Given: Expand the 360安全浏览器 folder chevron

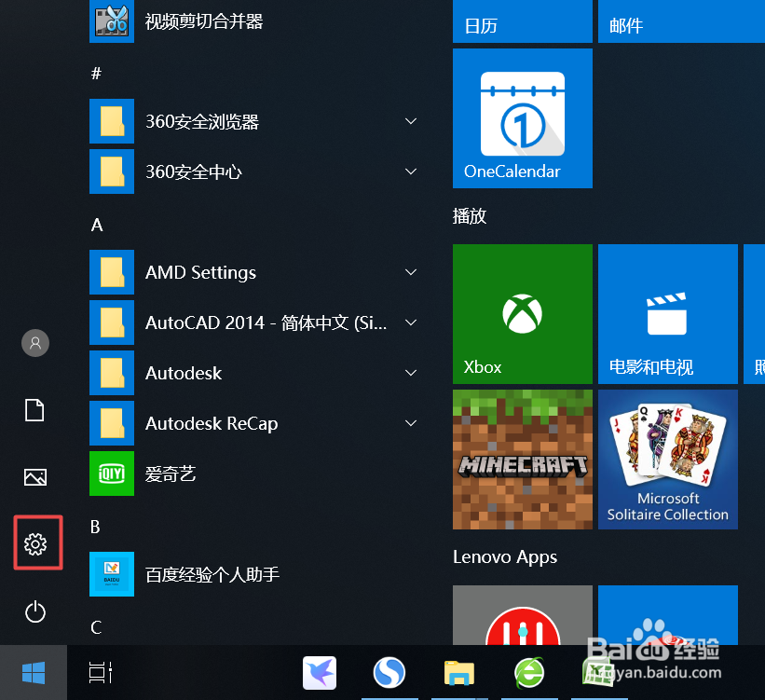Looking at the screenshot, I should [x=411, y=121].
